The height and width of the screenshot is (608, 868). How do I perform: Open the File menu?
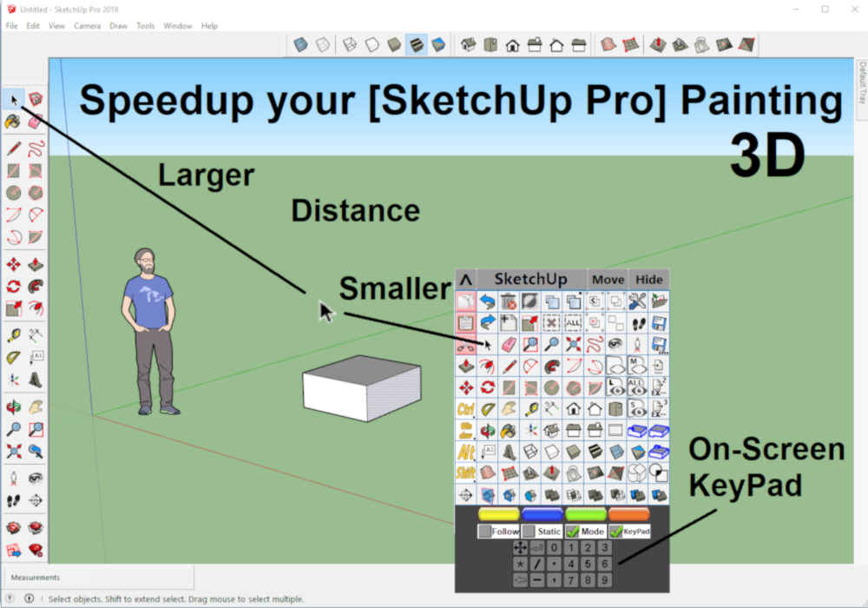(x=11, y=25)
